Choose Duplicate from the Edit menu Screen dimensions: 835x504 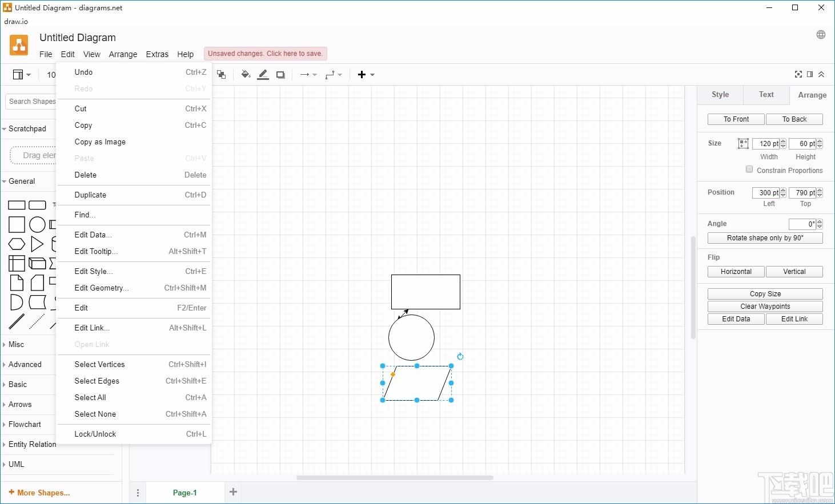click(x=135, y=195)
